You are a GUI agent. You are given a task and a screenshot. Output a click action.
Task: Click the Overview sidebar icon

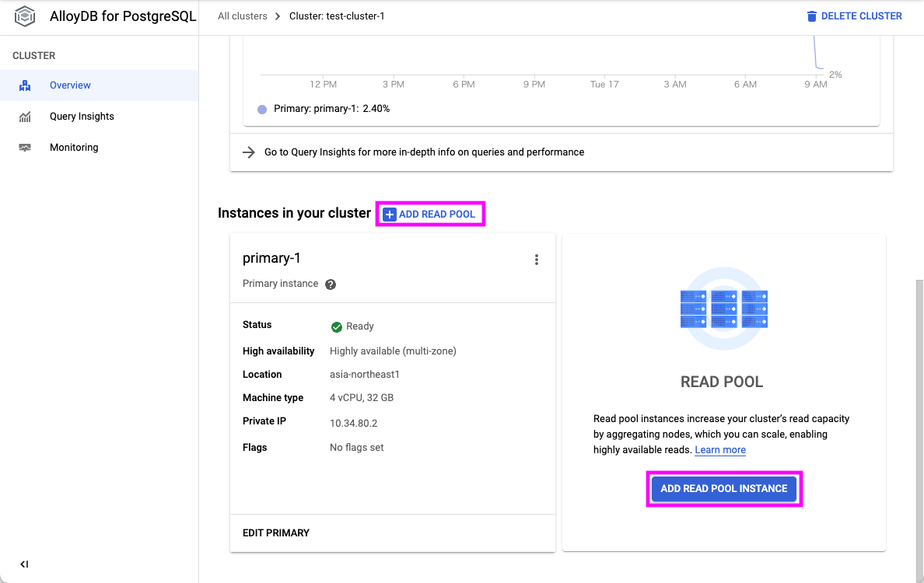click(x=25, y=86)
